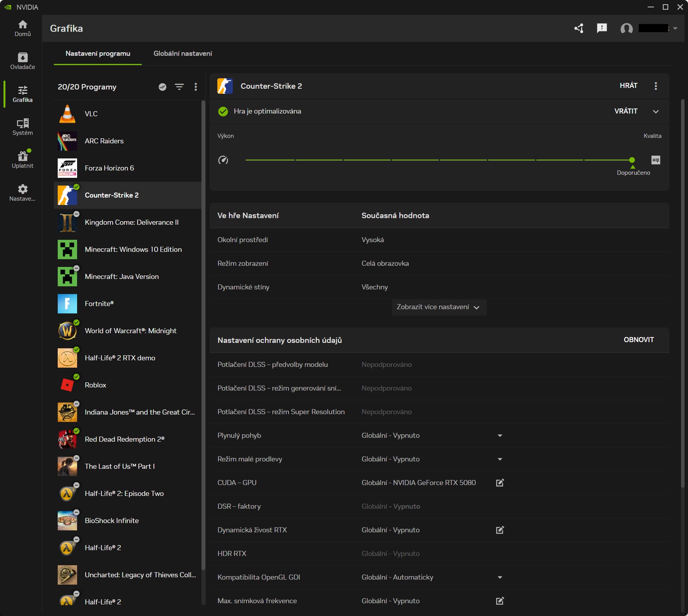Select ARC Raiders program
The image size is (688, 616).
point(127,141)
